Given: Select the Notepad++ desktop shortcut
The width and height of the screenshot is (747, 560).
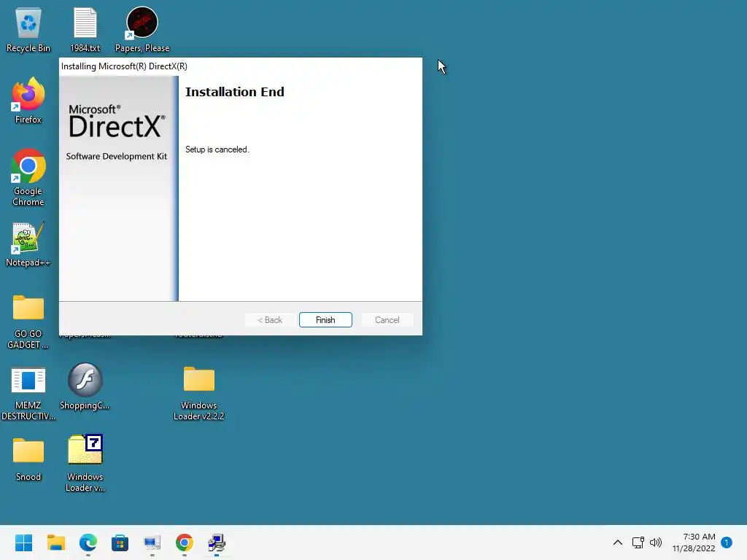Looking at the screenshot, I should (28, 244).
